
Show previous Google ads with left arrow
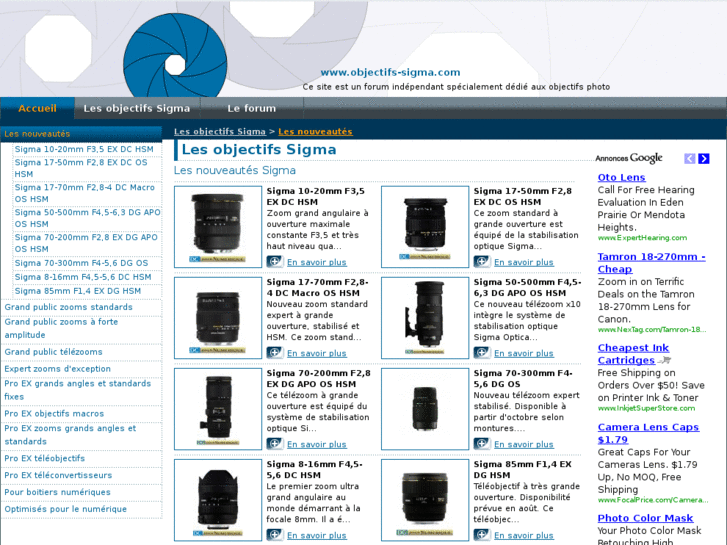point(689,159)
